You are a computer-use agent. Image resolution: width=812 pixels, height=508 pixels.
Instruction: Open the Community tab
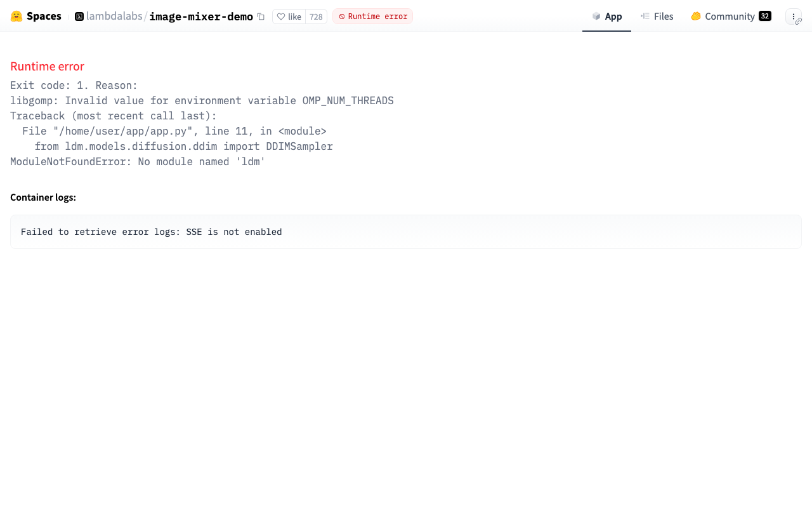pos(730,17)
